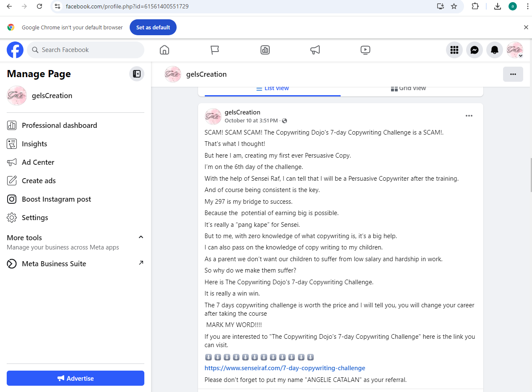
Task: Click the external arrow beside Meta Business Suite
Action: [141, 263]
